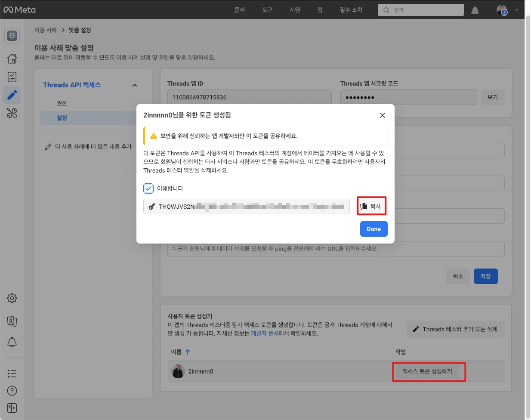This screenshot has width=531, height=420.
Task: Copy the token with 복사 button
Action: point(371,206)
